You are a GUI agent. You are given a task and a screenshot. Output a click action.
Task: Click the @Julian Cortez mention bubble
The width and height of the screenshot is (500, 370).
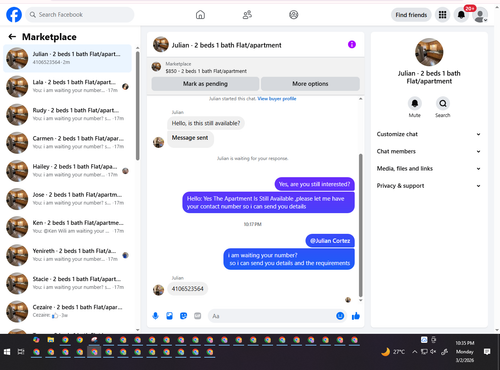coord(330,241)
